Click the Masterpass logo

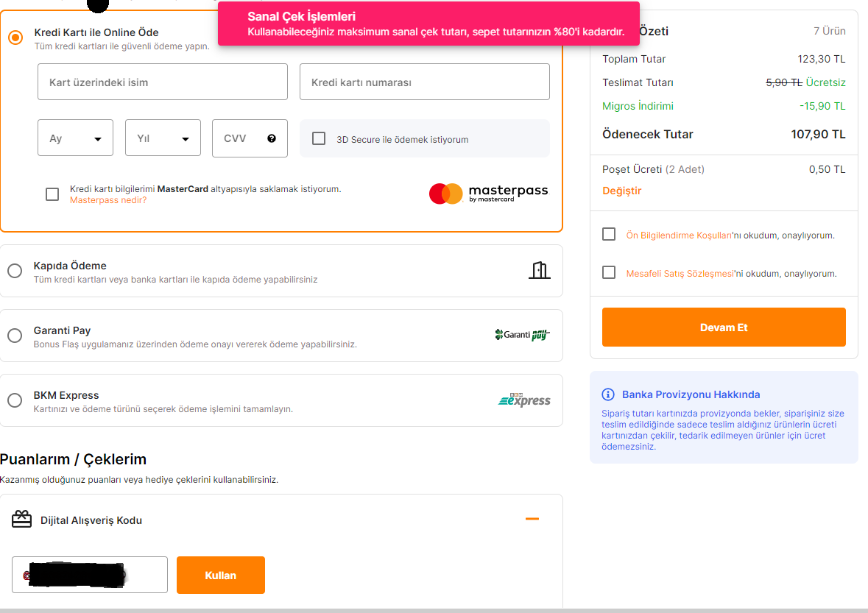pyautogui.click(x=489, y=194)
